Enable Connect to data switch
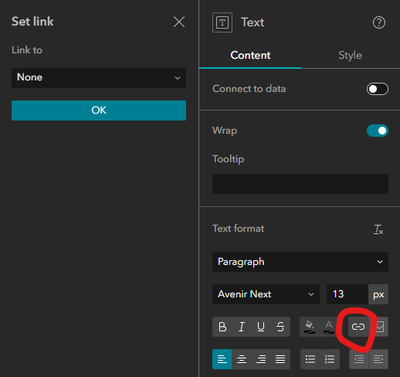Image resolution: width=400 pixels, height=377 pixels. click(x=377, y=89)
